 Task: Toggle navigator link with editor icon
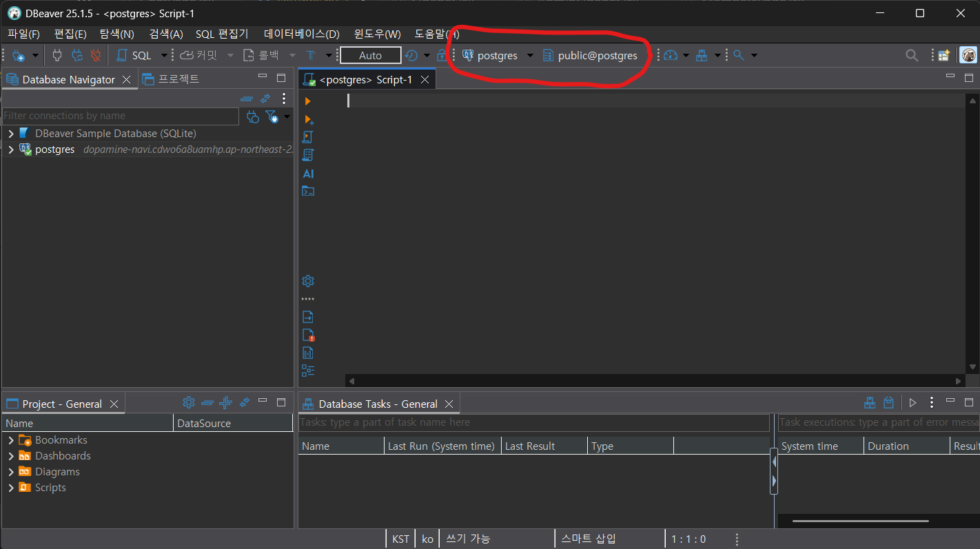[265, 99]
